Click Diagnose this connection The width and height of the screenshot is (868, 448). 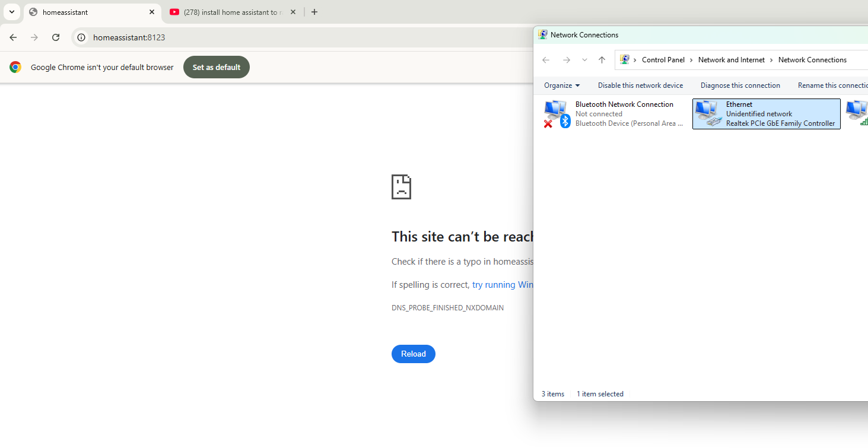coord(740,85)
